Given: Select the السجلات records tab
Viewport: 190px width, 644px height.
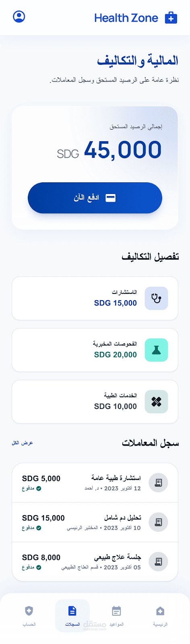Looking at the screenshot, I should pyautogui.click(x=72, y=616).
